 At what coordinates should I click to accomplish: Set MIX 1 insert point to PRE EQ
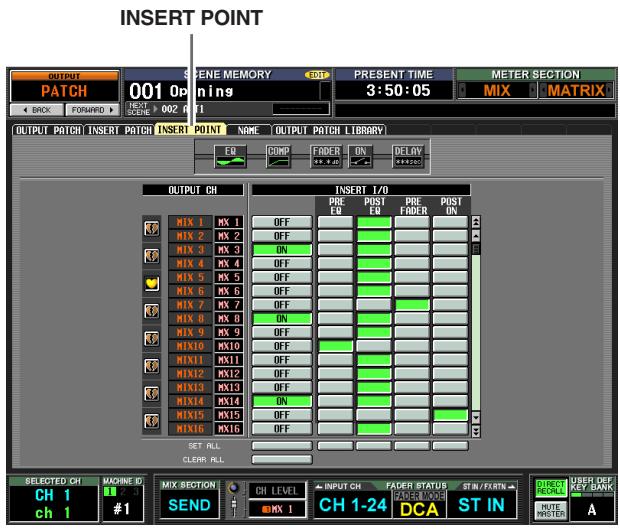[335, 222]
